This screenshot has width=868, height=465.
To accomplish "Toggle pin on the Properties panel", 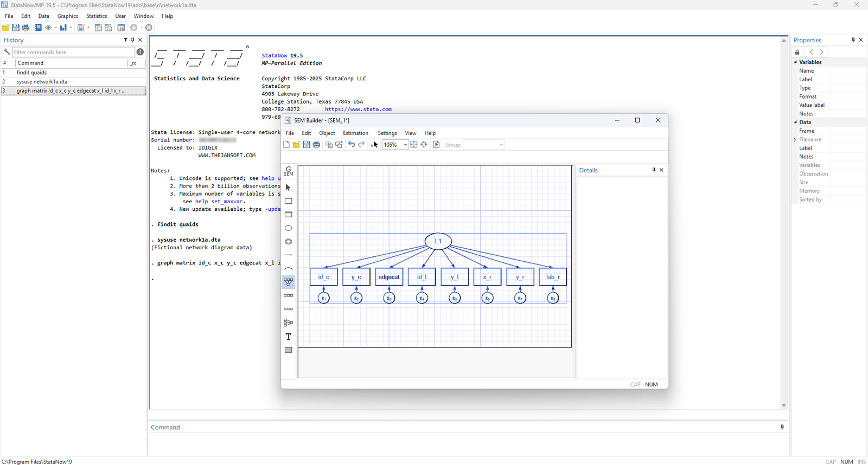I will click(853, 40).
